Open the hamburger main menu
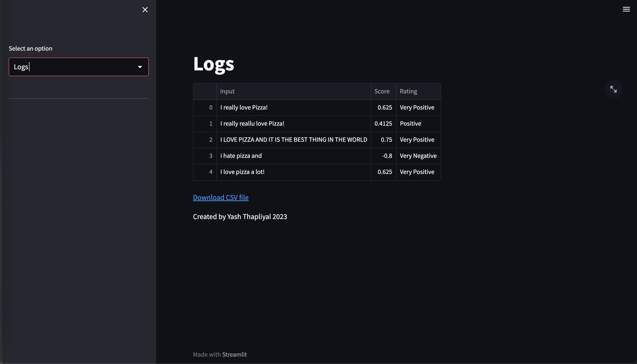The width and height of the screenshot is (637, 364). coord(626,9)
